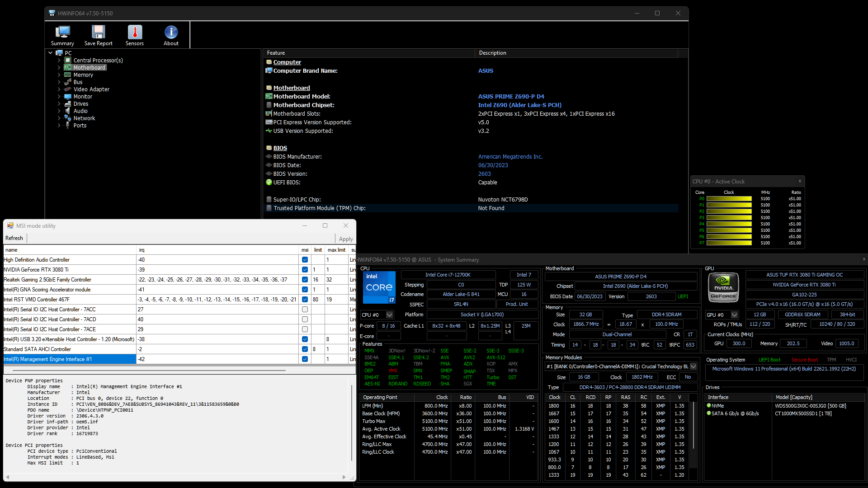Open the Computer section link

click(x=287, y=62)
